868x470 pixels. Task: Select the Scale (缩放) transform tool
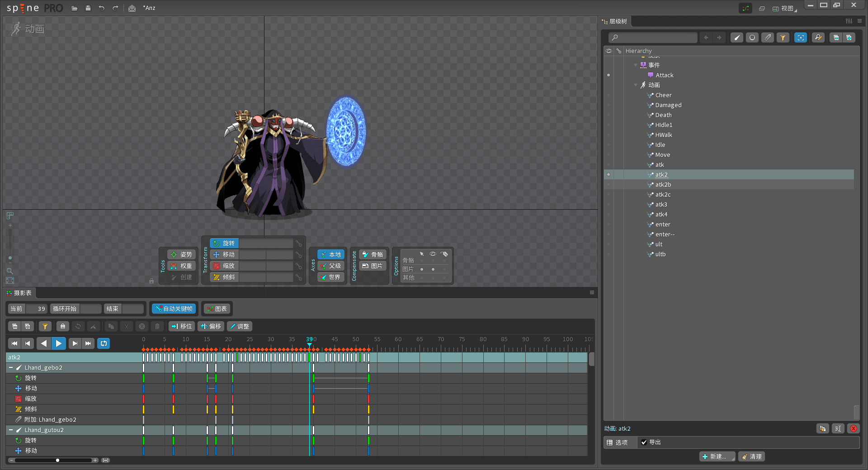(224, 266)
